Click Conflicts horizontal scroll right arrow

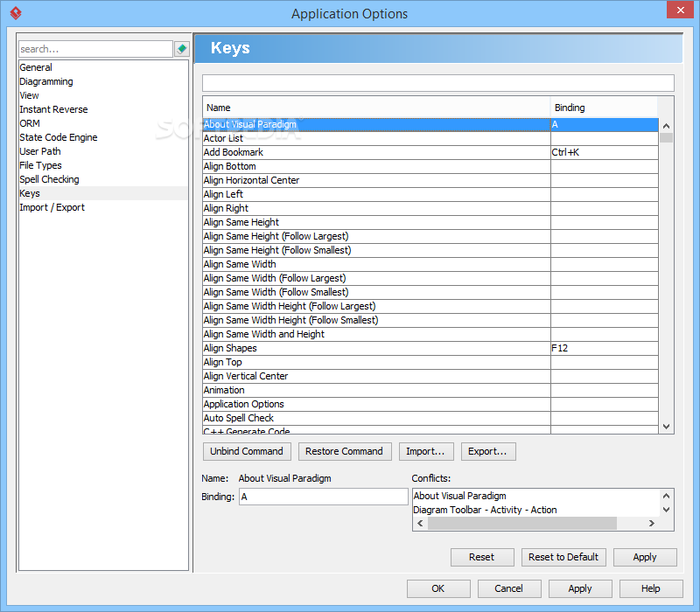click(x=652, y=523)
